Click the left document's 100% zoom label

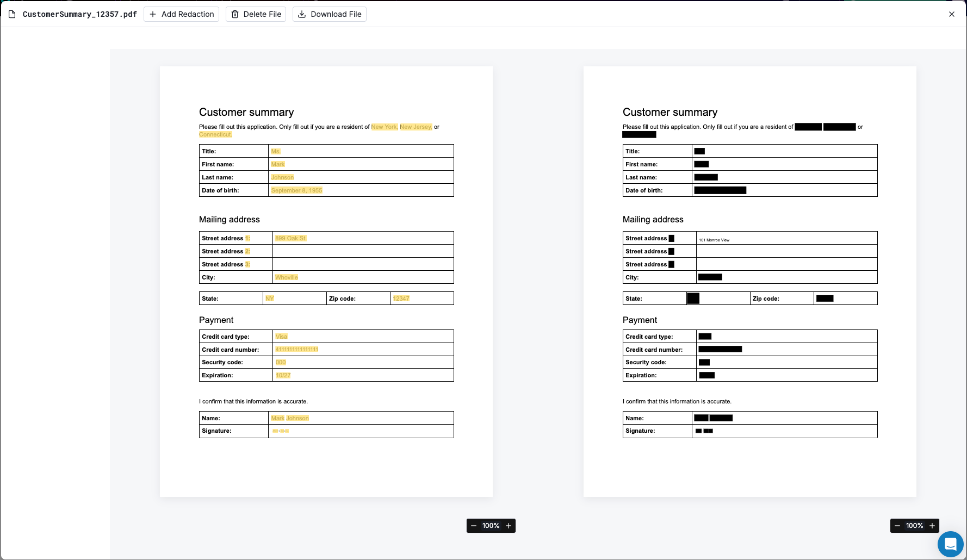491,526
